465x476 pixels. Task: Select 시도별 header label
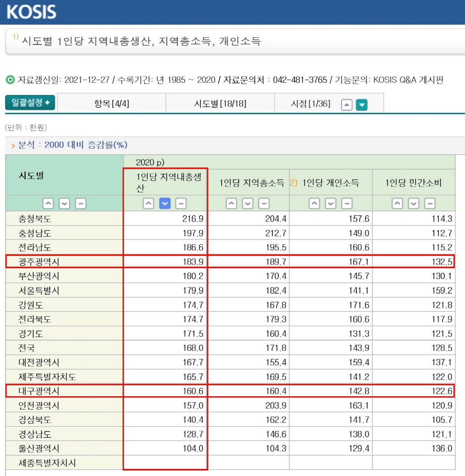click(31, 176)
